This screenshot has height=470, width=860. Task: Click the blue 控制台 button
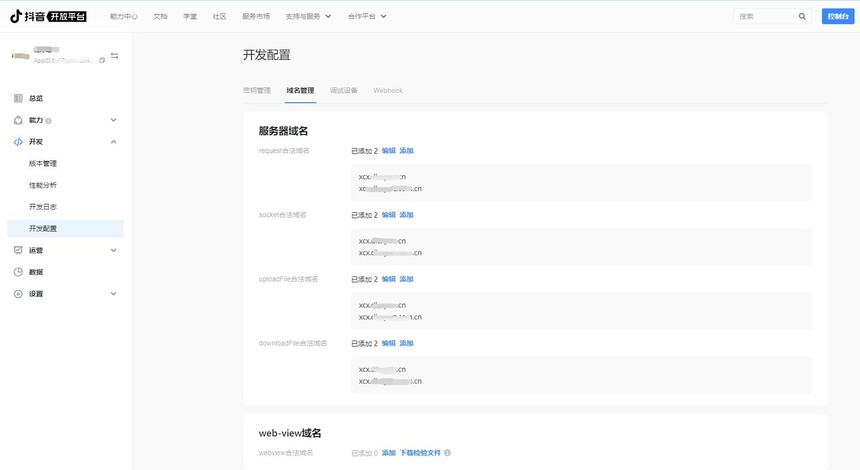837,16
